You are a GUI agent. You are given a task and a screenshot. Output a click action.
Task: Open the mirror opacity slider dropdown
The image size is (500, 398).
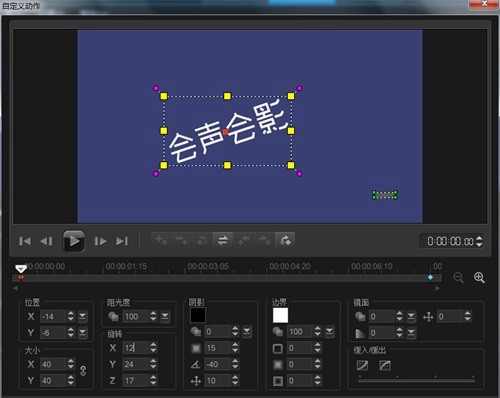pos(411,316)
